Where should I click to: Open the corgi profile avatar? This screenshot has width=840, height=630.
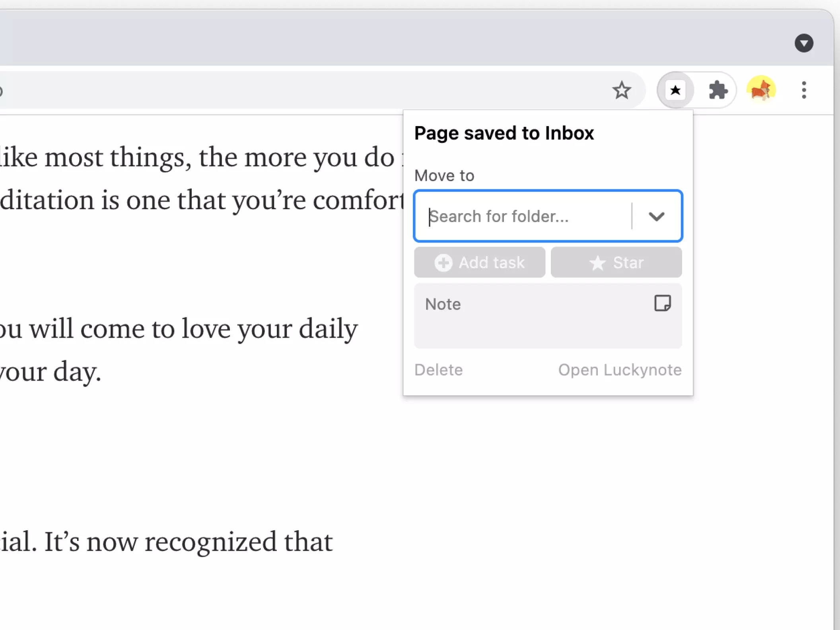tap(761, 90)
